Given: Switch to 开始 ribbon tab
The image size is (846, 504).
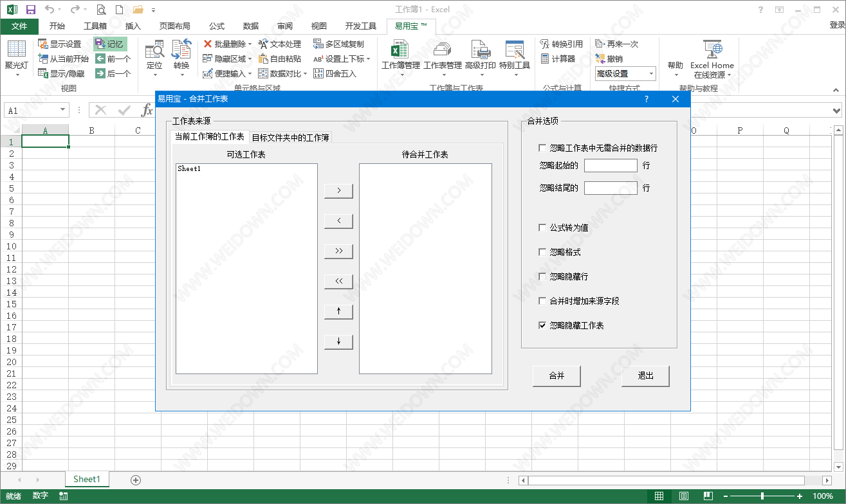Looking at the screenshot, I should click(x=57, y=26).
